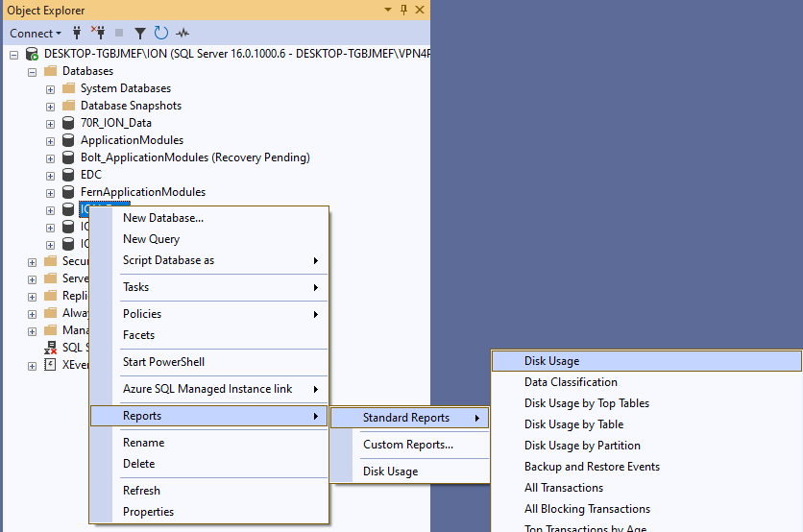Open Disk Usage by Top Tables report
The image size is (803, 532).
pyautogui.click(x=646, y=403)
